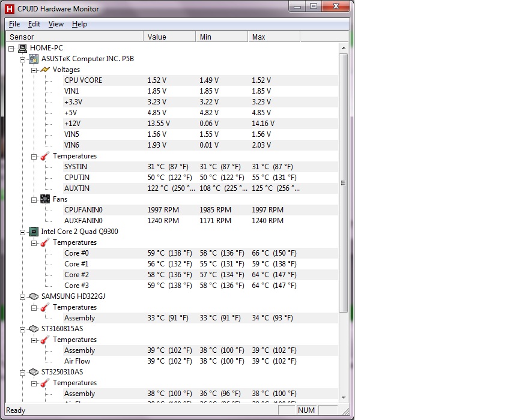Collapse the HOME-PC root node
The height and width of the screenshot is (420, 519).
[11, 49]
